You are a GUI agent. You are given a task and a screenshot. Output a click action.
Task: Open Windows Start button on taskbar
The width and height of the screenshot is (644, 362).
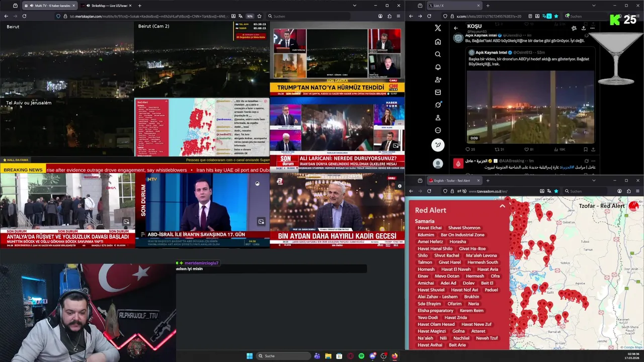(250, 356)
